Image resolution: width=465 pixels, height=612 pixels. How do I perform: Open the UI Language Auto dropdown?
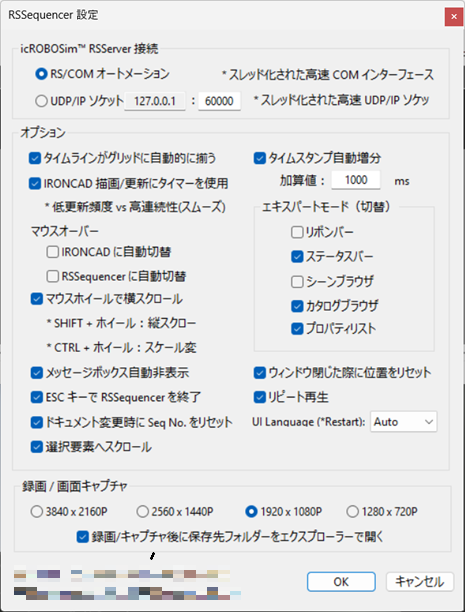[x=403, y=422]
